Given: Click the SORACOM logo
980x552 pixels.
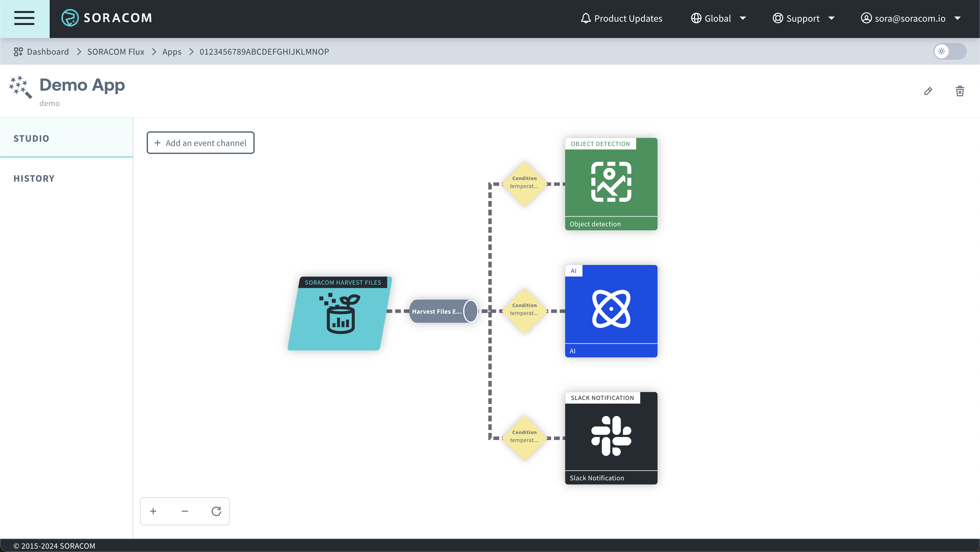Looking at the screenshot, I should tap(107, 18).
